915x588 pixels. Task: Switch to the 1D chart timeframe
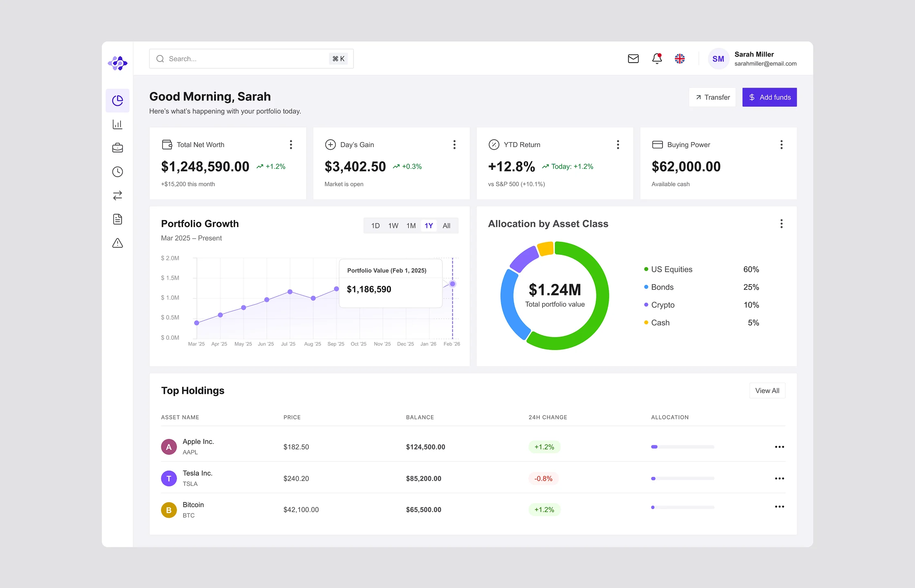coord(375,225)
